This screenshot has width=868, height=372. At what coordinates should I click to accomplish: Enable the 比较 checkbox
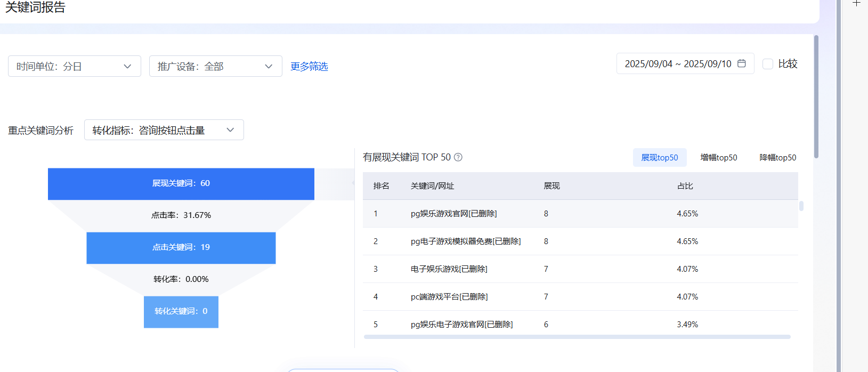click(x=768, y=64)
